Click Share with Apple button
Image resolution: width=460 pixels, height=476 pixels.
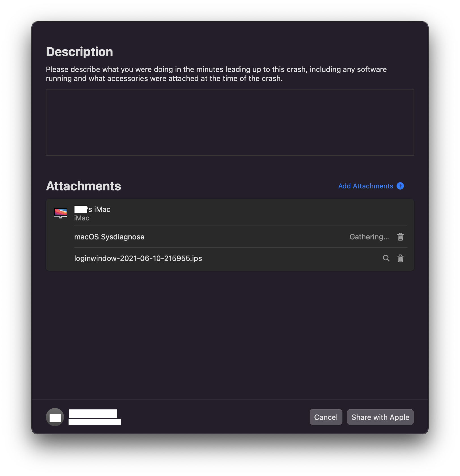click(x=380, y=417)
